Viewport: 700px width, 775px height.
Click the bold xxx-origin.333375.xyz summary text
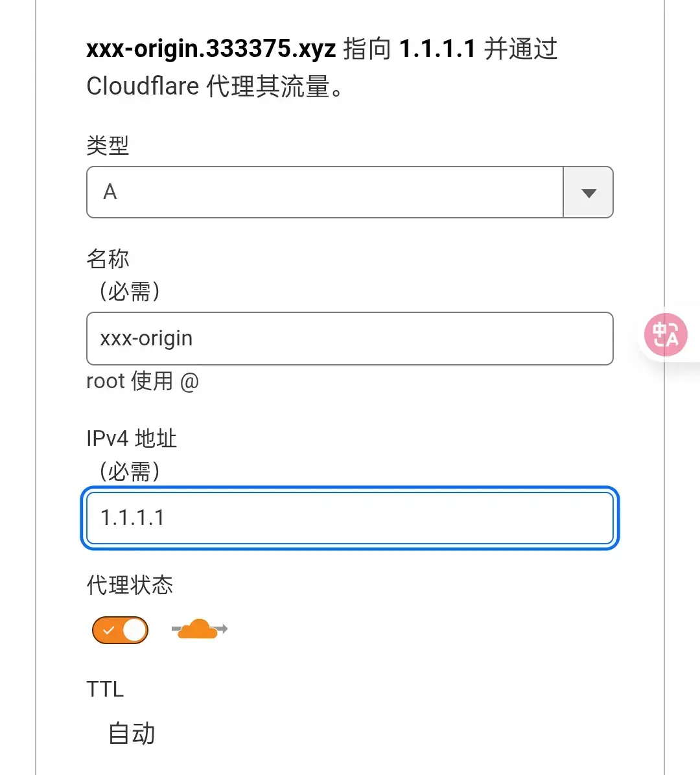click(211, 49)
